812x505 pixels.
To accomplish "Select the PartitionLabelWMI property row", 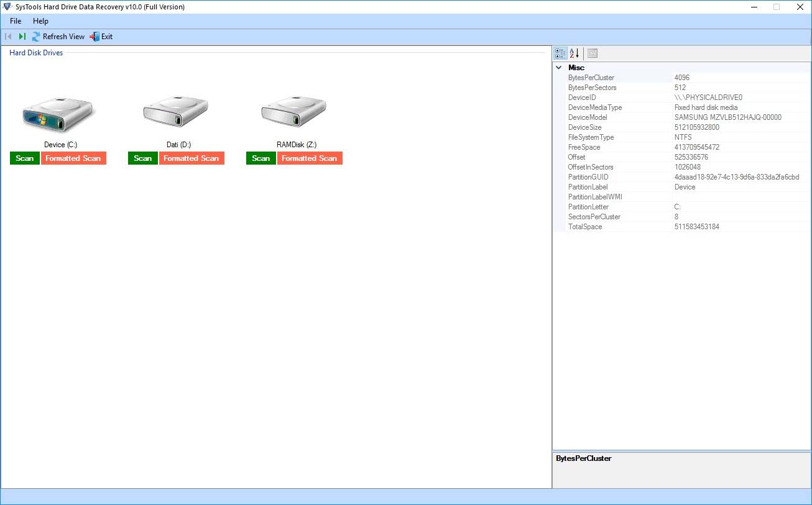I will 682,197.
